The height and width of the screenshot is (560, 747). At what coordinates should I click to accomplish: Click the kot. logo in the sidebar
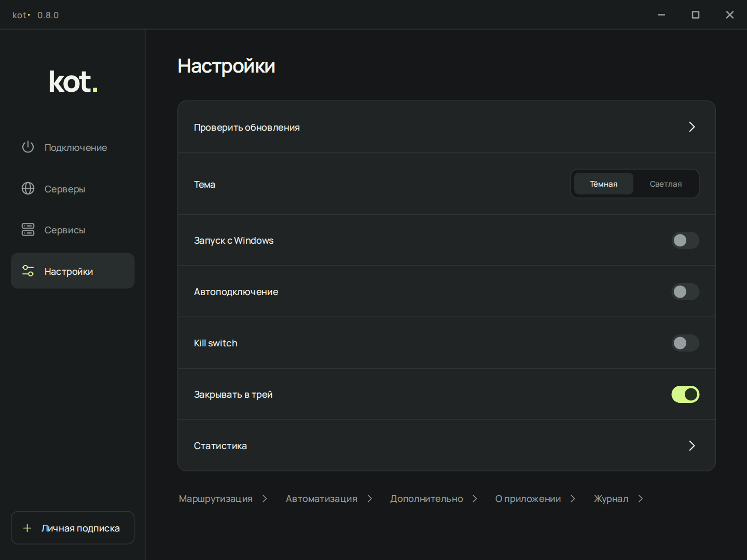[x=73, y=82]
